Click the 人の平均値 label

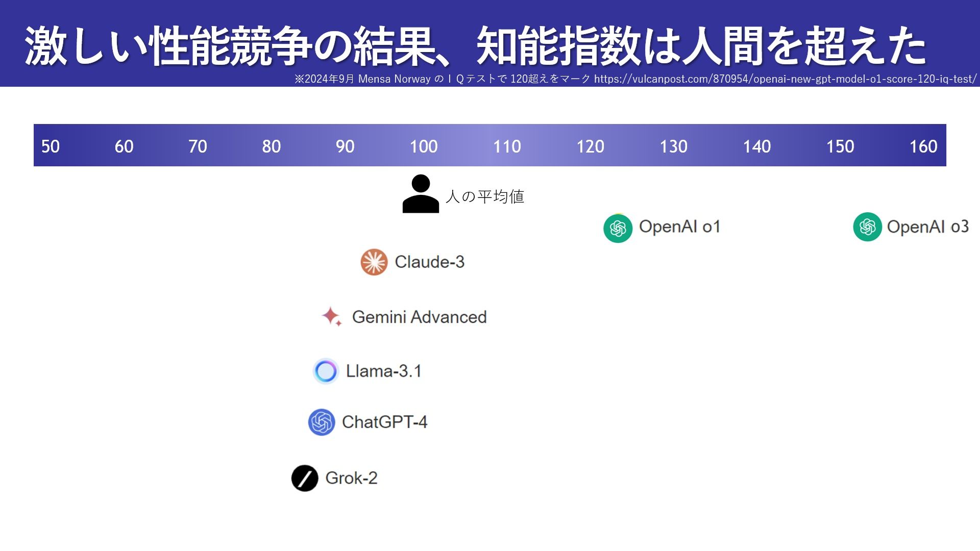pyautogui.click(x=485, y=196)
